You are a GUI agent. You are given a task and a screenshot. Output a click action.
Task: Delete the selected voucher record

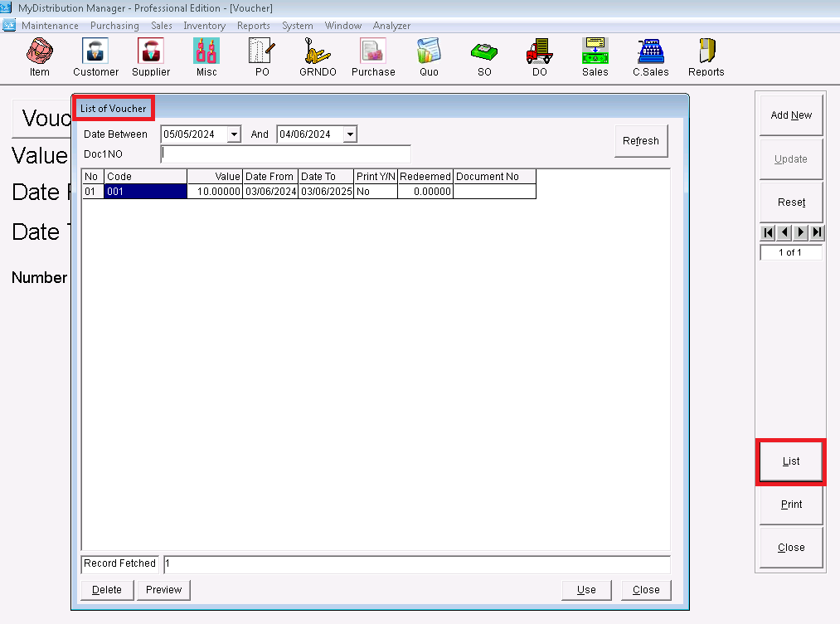[x=106, y=590]
